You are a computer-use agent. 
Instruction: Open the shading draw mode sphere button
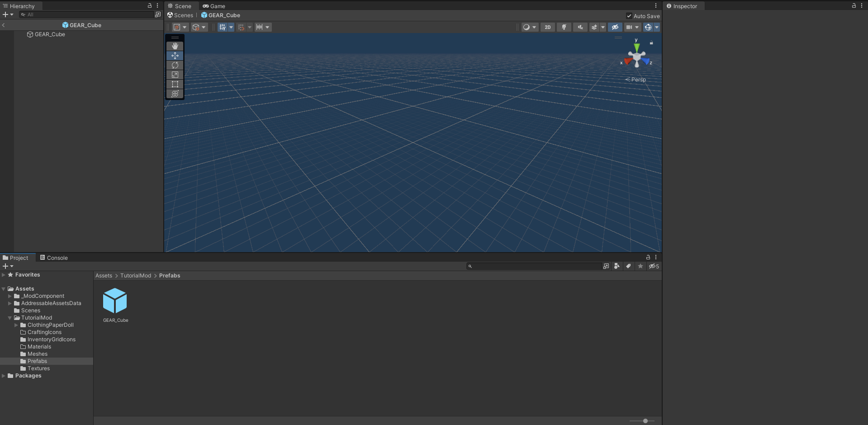coord(526,27)
